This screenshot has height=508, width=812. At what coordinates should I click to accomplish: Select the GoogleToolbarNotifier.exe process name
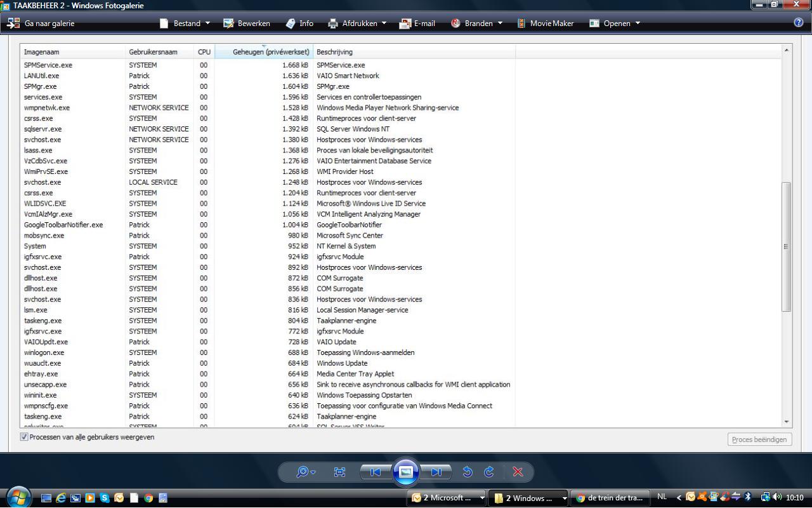(x=63, y=225)
